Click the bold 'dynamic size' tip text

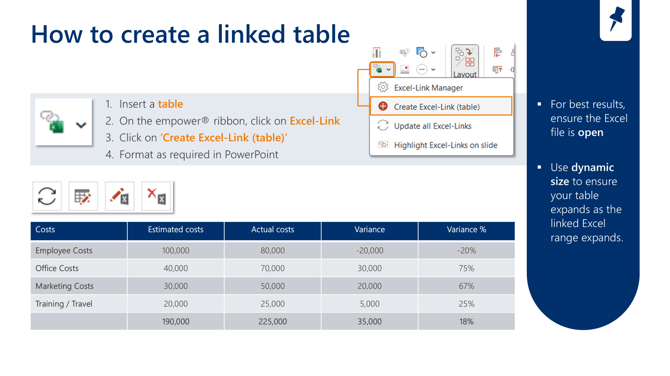[582, 174]
